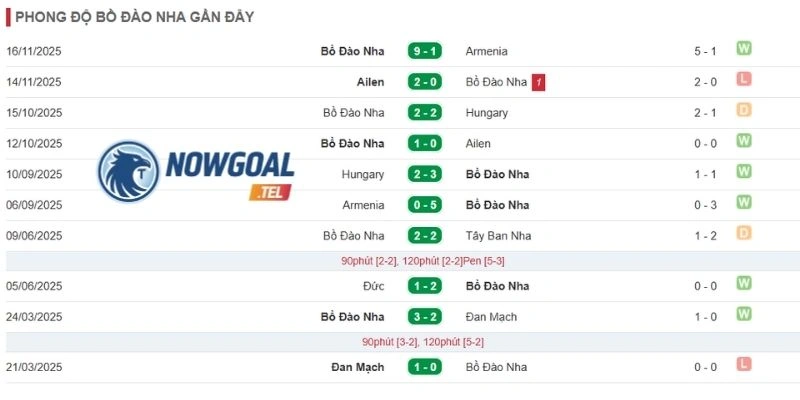Click the W result badge for 05/06/2025 match

(x=743, y=283)
